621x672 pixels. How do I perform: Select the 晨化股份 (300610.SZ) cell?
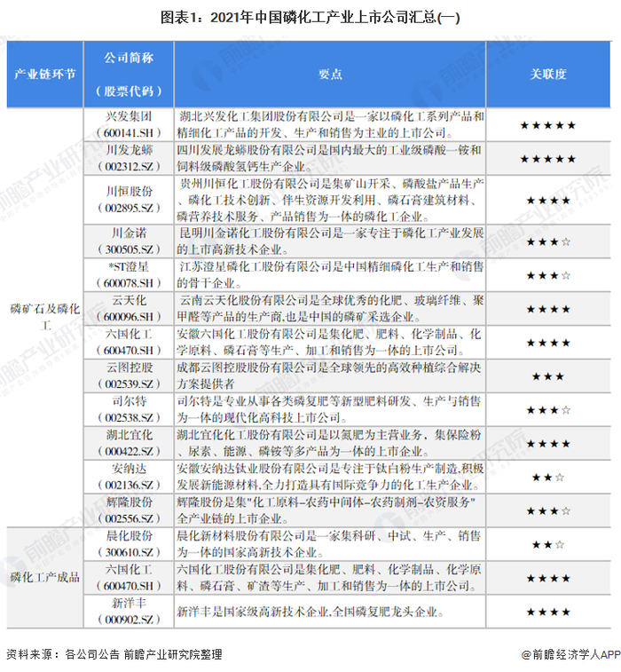pyautogui.click(x=129, y=544)
